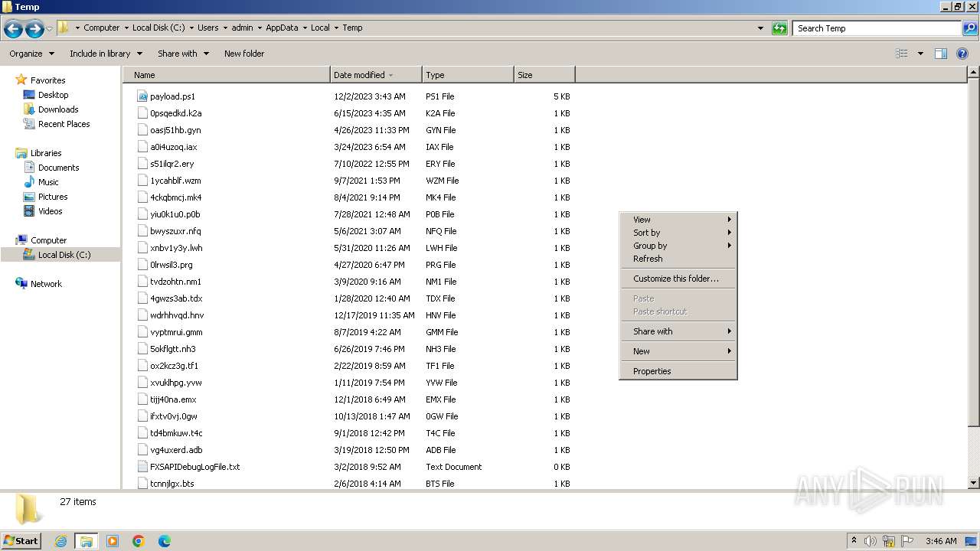Open the Organize dropdown
This screenshot has width=980, height=551.
[x=32, y=54]
